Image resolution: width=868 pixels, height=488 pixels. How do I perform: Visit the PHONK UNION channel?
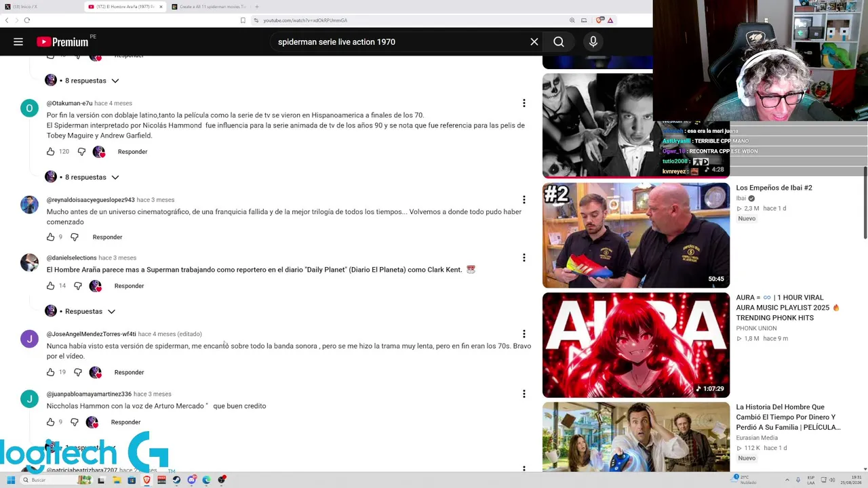(756, 328)
